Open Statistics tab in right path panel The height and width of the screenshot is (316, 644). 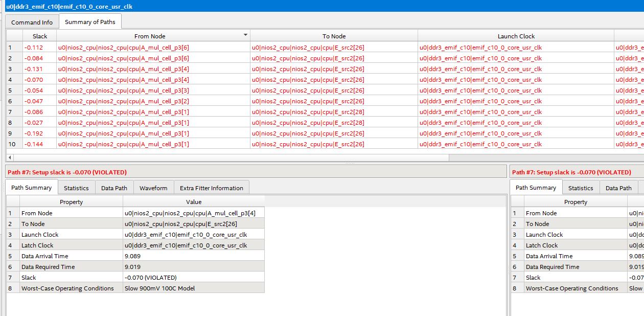[x=581, y=188]
